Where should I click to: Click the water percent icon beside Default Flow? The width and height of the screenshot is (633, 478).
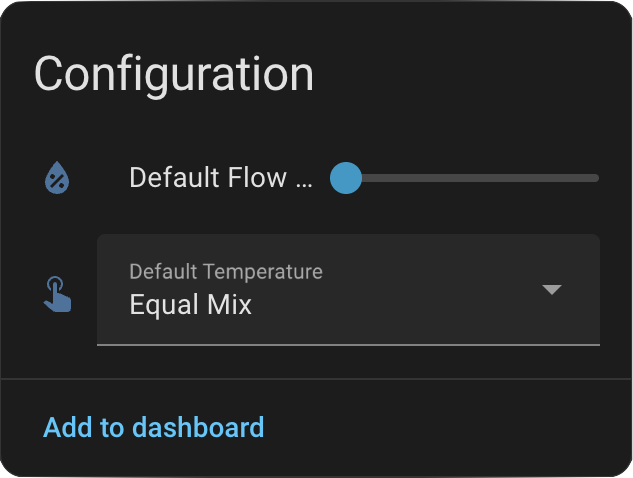pos(57,178)
